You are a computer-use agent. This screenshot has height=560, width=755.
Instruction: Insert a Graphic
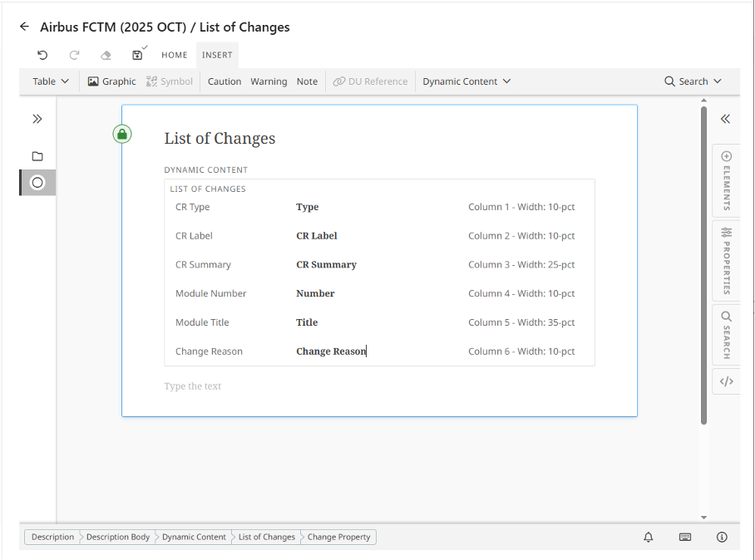(x=111, y=81)
